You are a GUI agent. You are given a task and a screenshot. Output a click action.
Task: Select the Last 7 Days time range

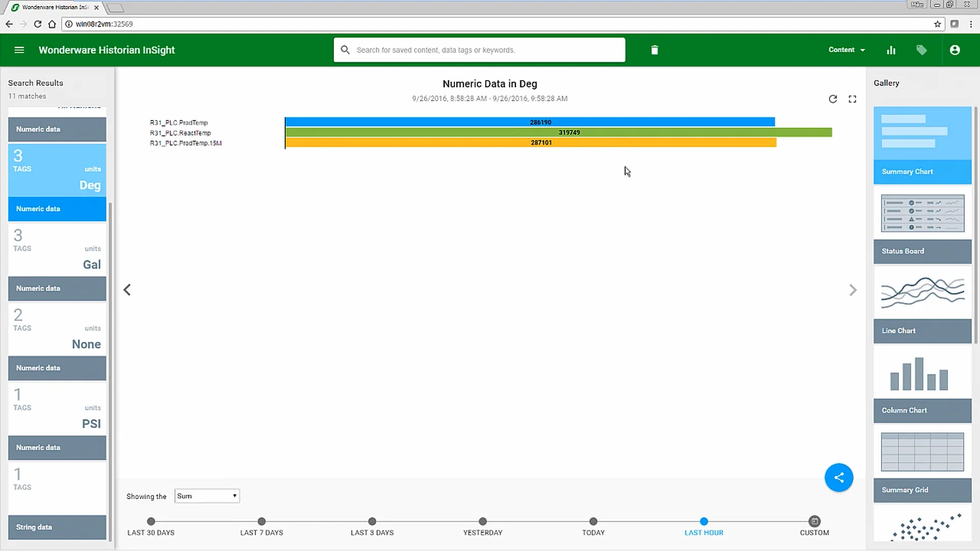point(261,521)
